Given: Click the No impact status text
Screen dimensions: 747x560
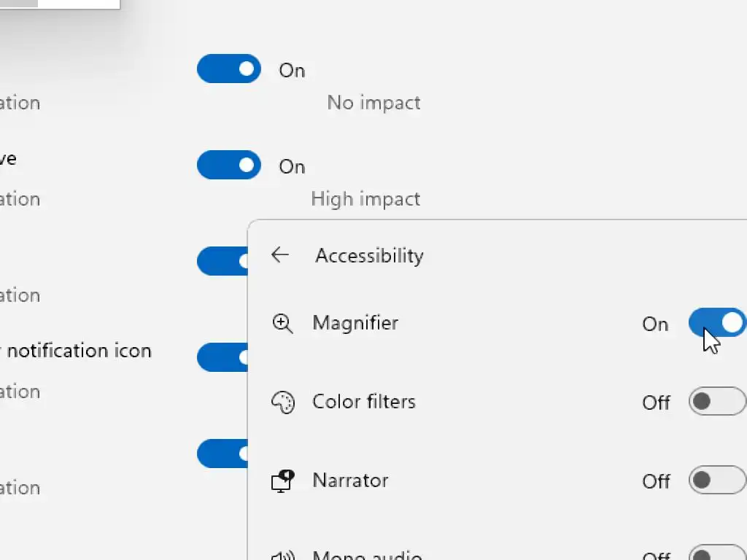Looking at the screenshot, I should [x=373, y=103].
